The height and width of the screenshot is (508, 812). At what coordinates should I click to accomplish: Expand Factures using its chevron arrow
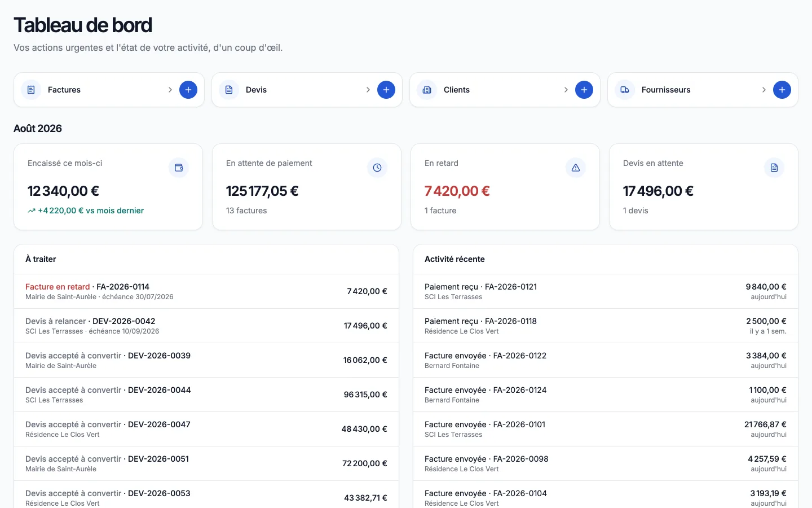[170, 90]
